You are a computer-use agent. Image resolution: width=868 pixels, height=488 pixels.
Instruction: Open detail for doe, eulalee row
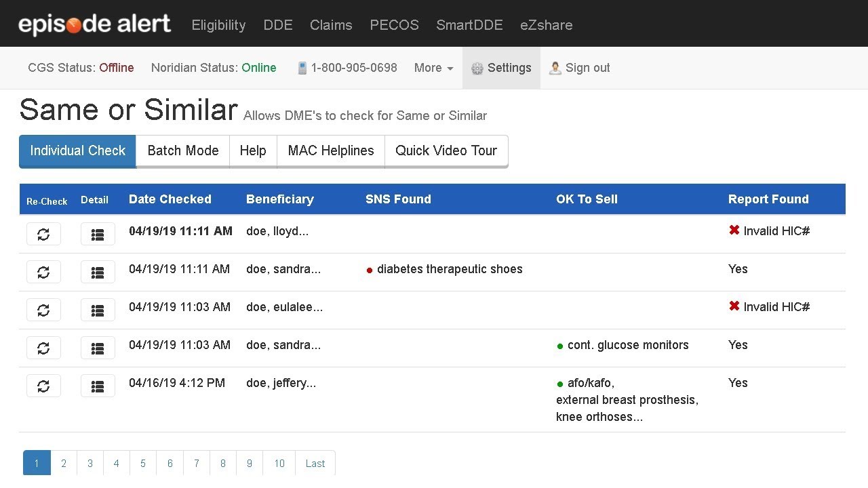pyautogui.click(x=98, y=310)
